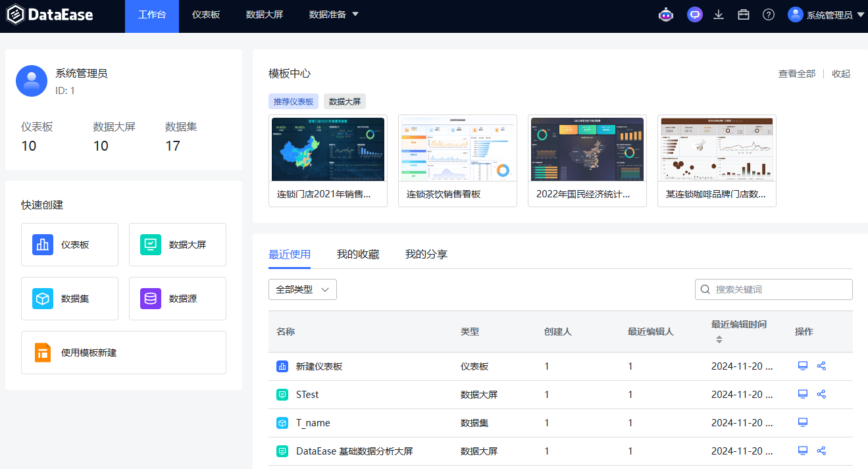Open the 仪表板 top navigation item
The width and height of the screenshot is (868, 469).
[x=206, y=14]
